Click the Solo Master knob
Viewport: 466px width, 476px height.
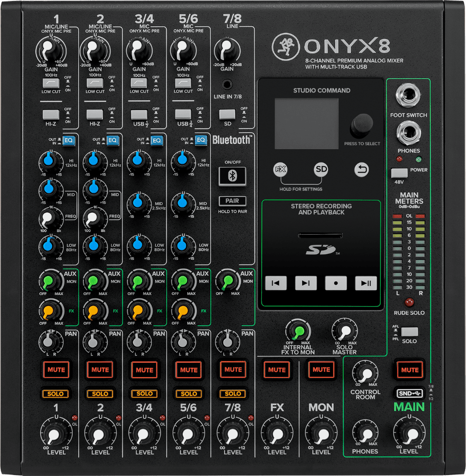tap(345, 331)
